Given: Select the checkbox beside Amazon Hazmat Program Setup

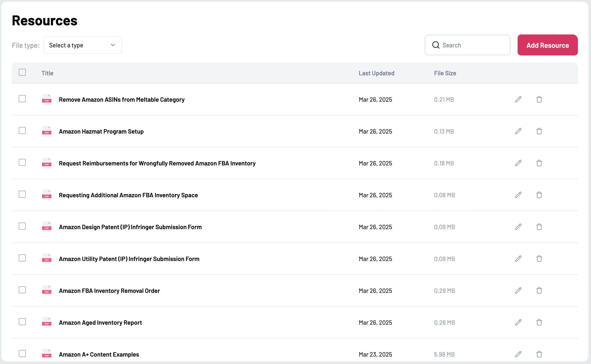Looking at the screenshot, I should click(22, 130).
